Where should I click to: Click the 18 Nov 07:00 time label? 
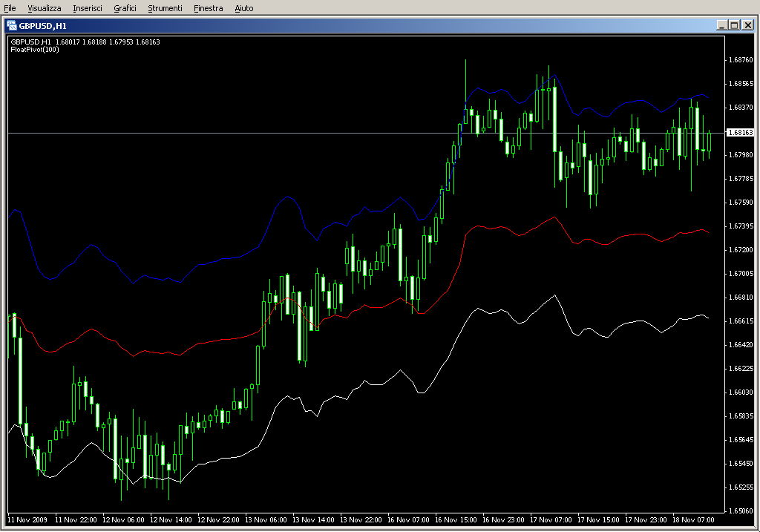pos(693,520)
